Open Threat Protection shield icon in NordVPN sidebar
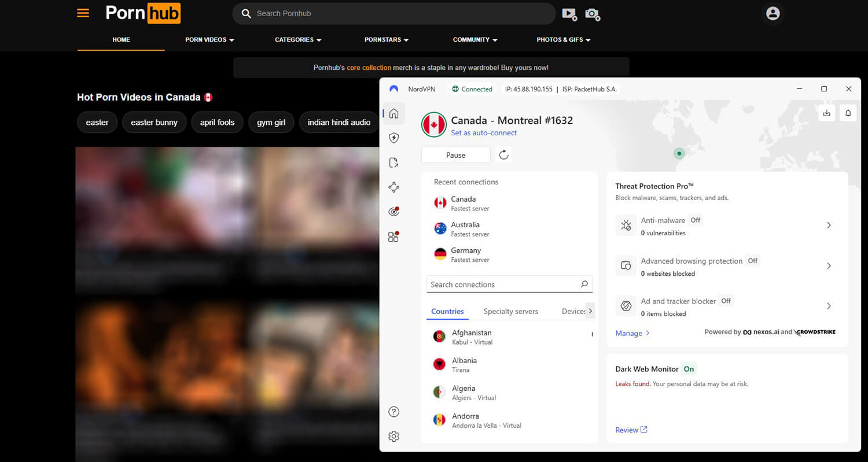Viewport: 868px width, 462px height. coord(394,138)
